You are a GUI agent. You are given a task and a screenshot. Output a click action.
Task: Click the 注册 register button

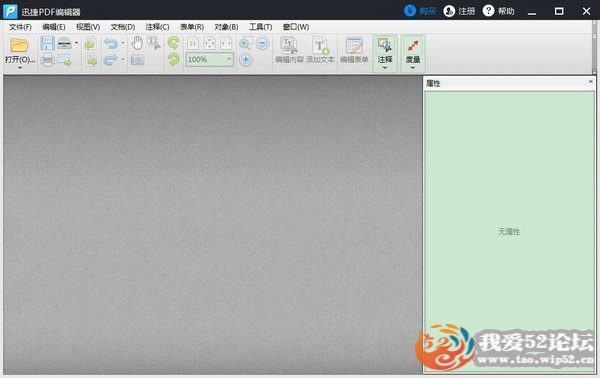click(459, 11)
